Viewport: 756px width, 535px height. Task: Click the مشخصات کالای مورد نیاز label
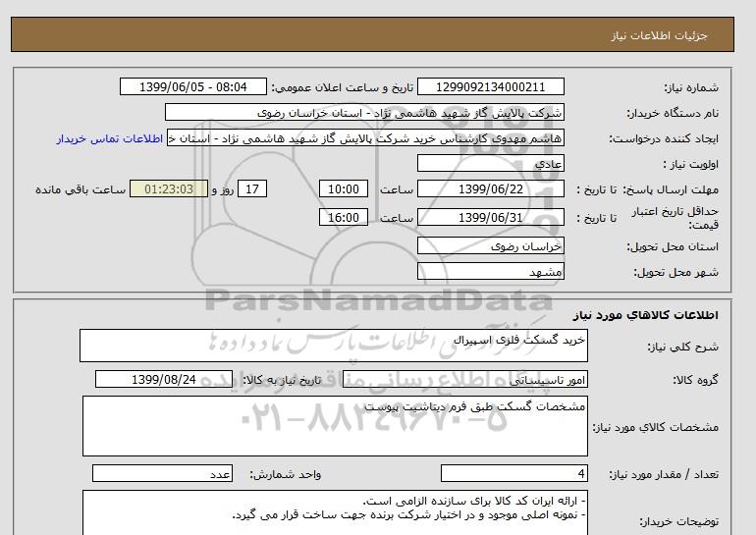(x=655, y=427)
